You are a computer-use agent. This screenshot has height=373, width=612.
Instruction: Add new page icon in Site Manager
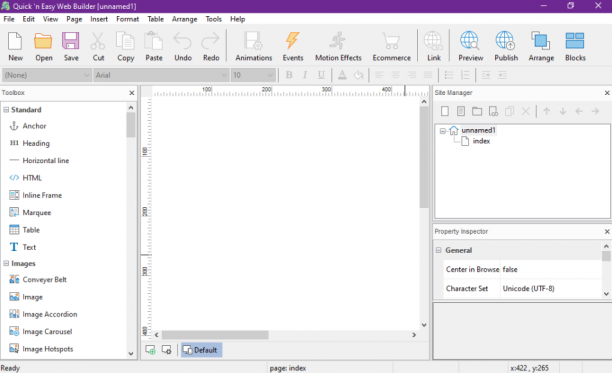pyautogui.click(x=445, y=111)
